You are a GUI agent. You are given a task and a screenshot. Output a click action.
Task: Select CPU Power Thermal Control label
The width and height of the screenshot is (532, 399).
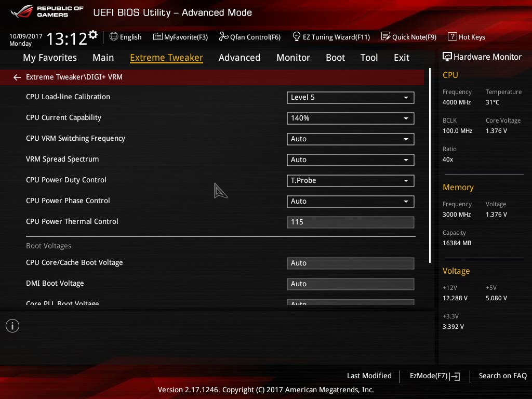pos(72,221)
